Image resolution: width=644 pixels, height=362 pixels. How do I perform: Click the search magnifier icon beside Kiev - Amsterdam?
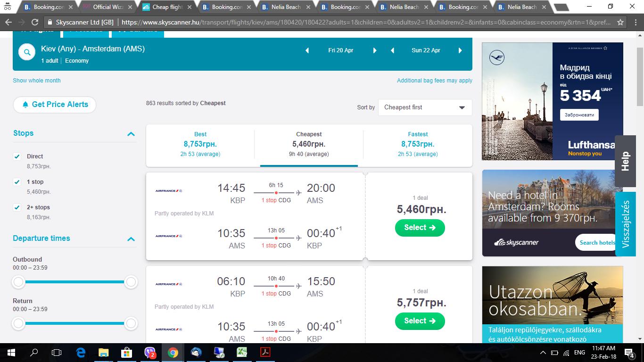pyautogui.click(x=27, y=52)
